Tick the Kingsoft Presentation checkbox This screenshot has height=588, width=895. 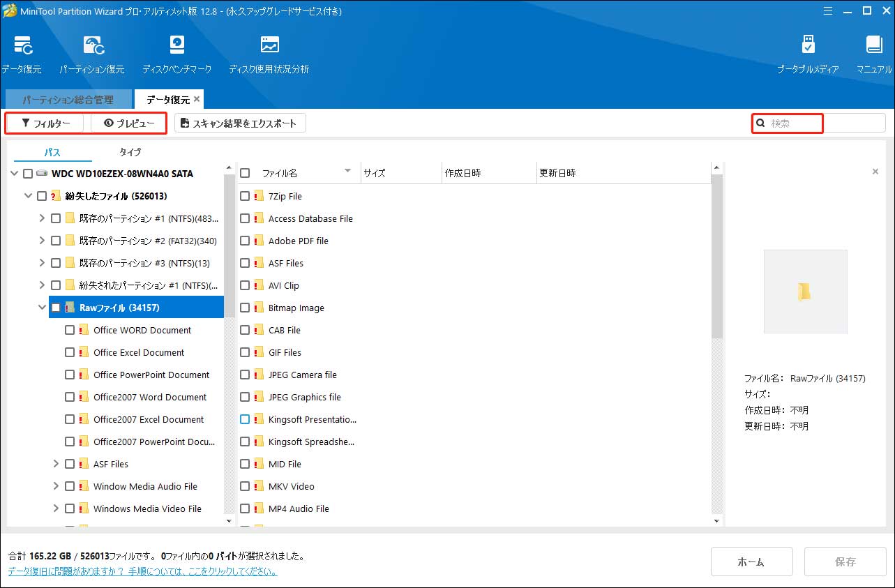pyautogui.click(x=245, y=419)
